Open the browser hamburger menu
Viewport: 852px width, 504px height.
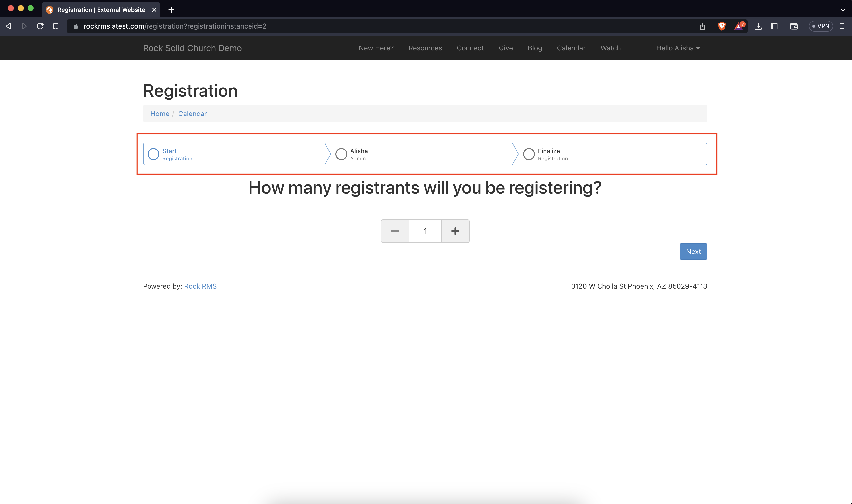tap(842, 26)
